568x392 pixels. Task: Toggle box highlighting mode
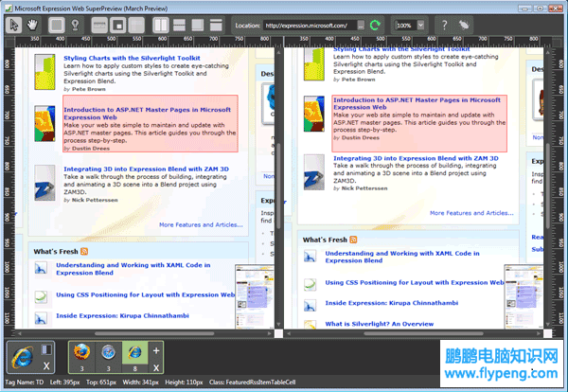click(56, 25)
